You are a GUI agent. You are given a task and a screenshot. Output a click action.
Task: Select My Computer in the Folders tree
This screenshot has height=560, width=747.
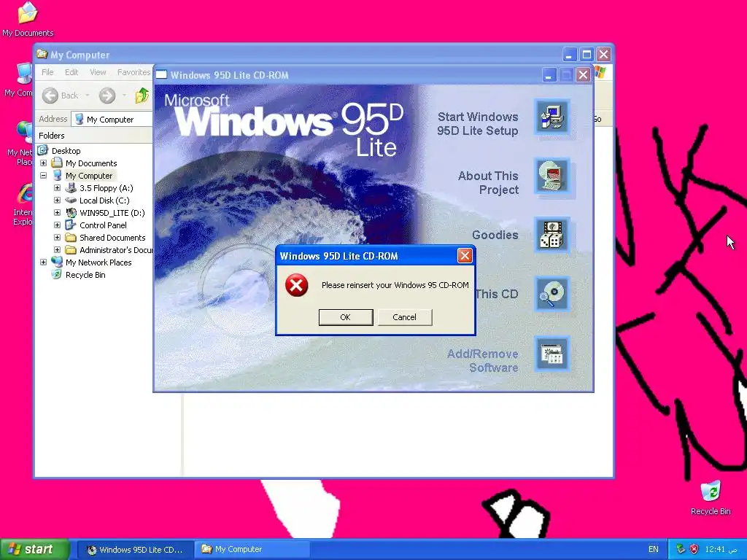(x=89, y=176)
